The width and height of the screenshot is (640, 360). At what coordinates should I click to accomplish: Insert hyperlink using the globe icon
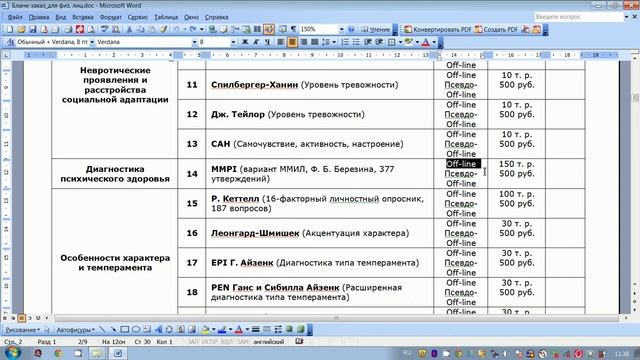(x=212, y=29)
